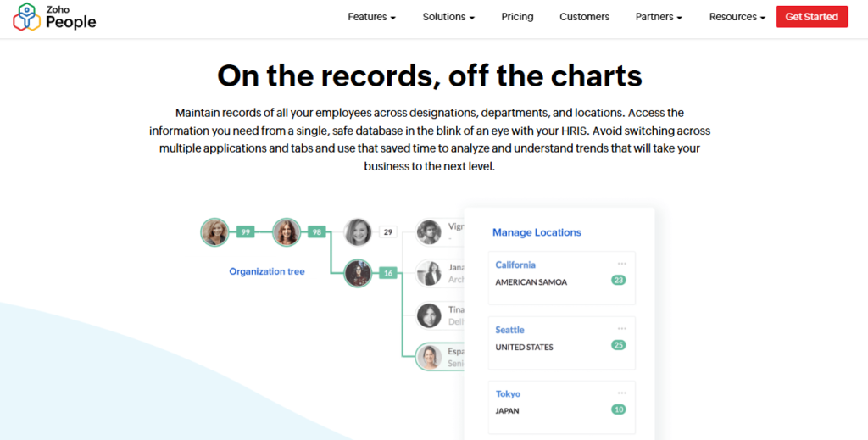Open the three-dot menu for Tokyo

pyautogui.click(x=622, y=393)
